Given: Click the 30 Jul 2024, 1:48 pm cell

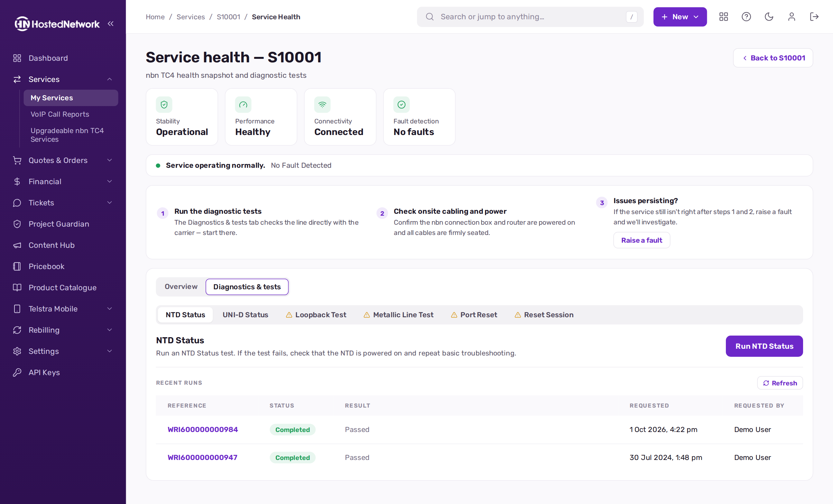Looking at the screenshot, I should [x=666, y=458].
